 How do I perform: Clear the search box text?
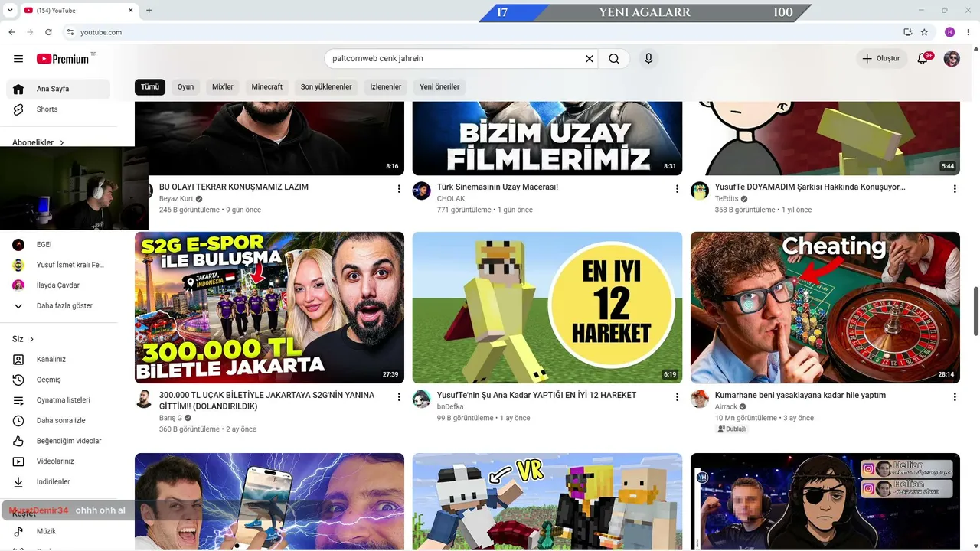point(590,58)
